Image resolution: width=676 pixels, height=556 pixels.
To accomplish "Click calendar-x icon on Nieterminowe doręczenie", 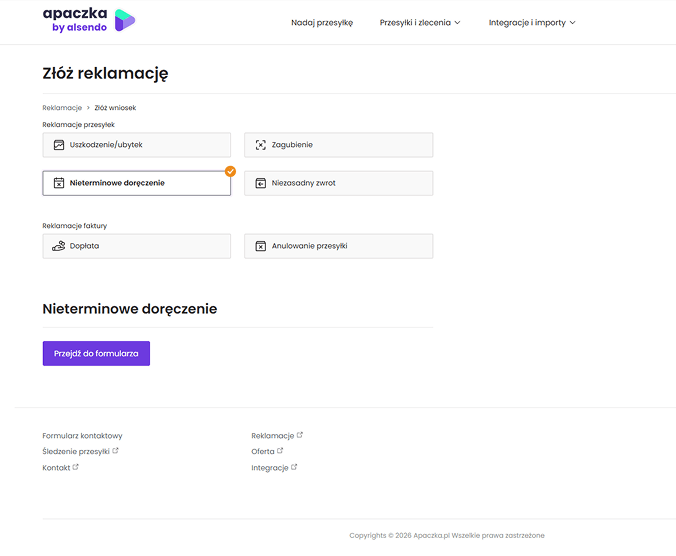I will (x=59, y=183).
